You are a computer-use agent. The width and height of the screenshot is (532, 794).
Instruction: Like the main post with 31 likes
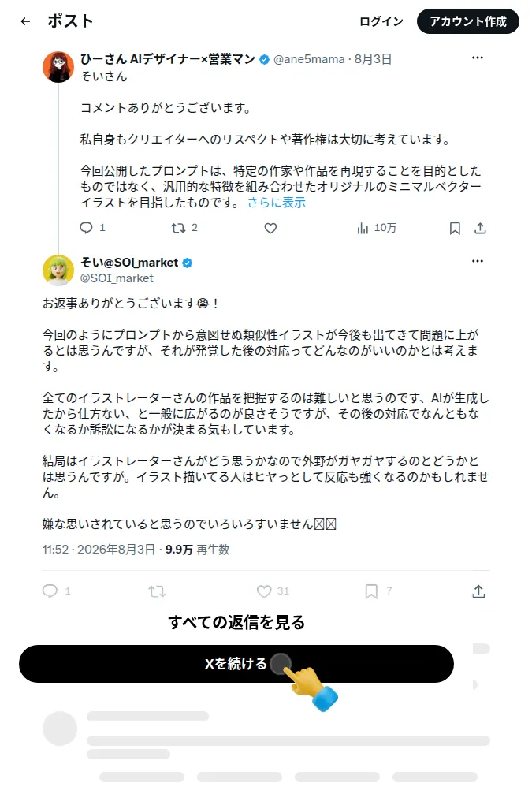click(x=264, y=591)
